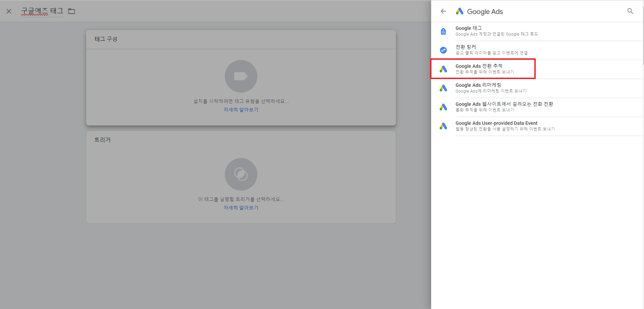The image size is (644, 309).
Task: Click description 광고 클릭 데이터를 광고 이벤트에 연결
Action: pos(492,53)
